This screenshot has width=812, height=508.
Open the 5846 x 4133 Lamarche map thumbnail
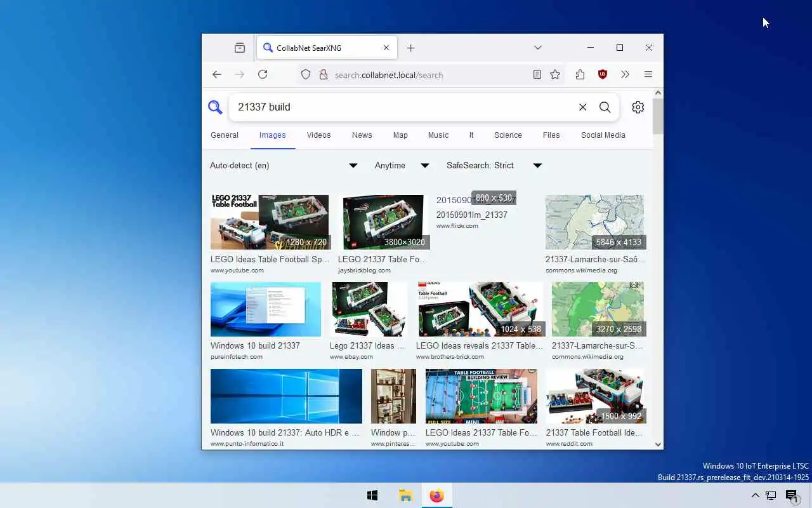594,222
